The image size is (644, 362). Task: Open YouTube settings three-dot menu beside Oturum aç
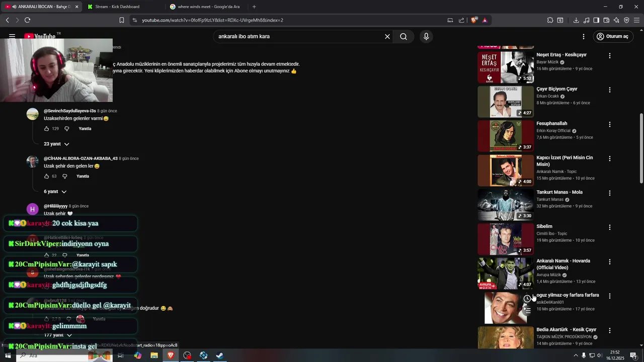[x=584, y=37]
